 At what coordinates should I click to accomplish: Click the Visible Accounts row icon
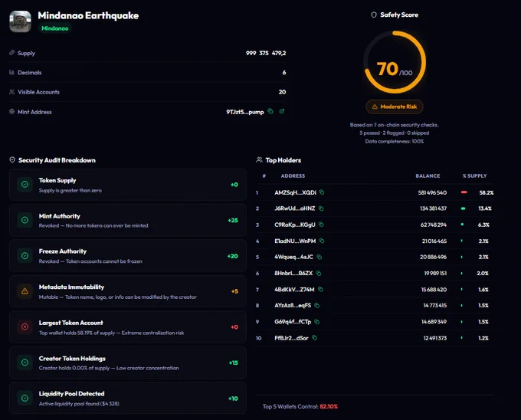point(12,92)
